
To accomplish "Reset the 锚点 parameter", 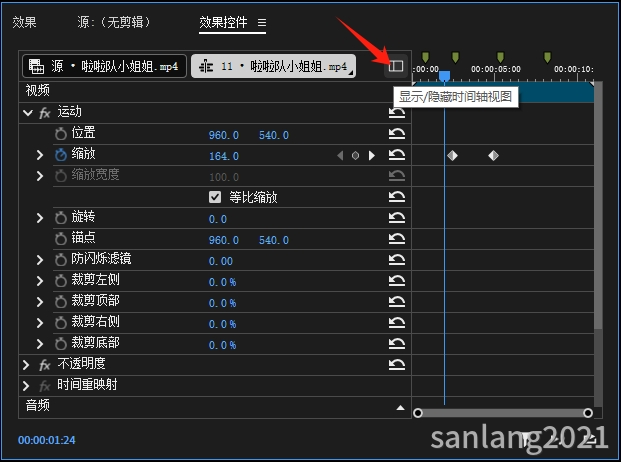I will (396, 239).
